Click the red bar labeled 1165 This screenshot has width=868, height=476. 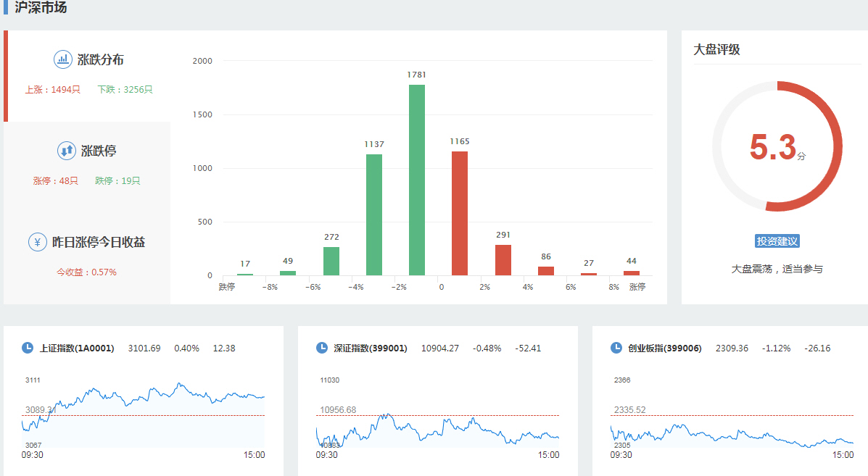pyautogui.click(x=460, y=214)
